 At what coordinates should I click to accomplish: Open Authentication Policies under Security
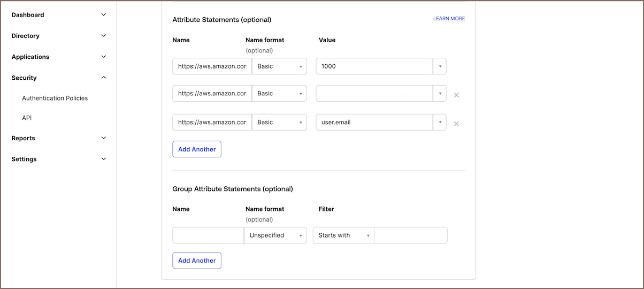[55, 98]
